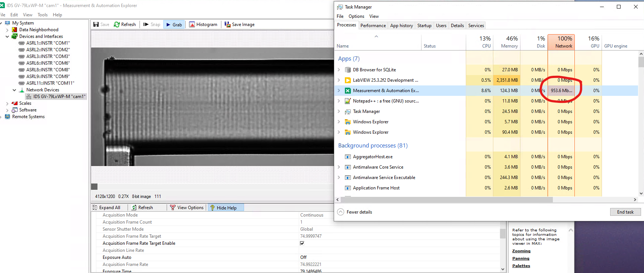Expand the Software tree node
Image resolution: width=644 pixels, height=273 pixels.
pos(7,110)
